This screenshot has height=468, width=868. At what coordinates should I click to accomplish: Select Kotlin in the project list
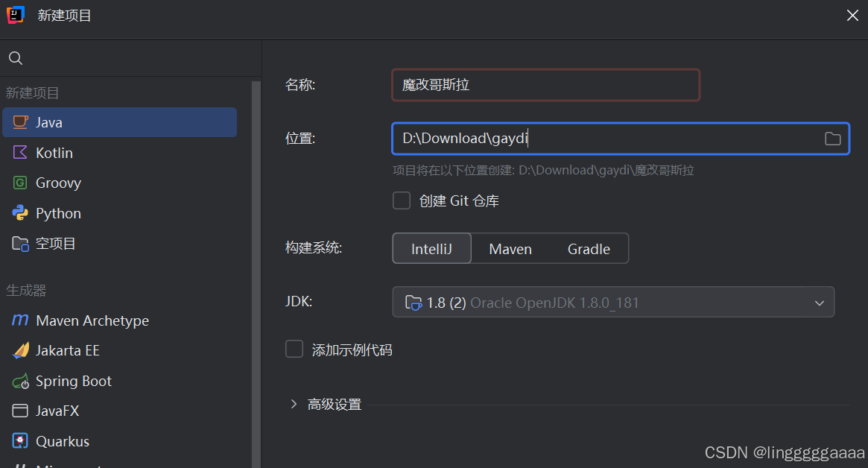[x=119, y=152]
